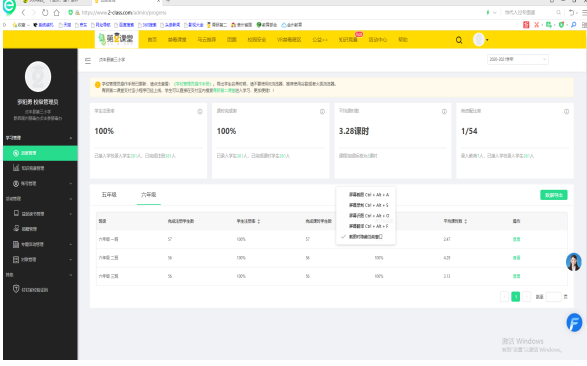Expand the user-circle sidebar item with its chevron
Viewport: 587px width, 366px height.
[71, 184]
